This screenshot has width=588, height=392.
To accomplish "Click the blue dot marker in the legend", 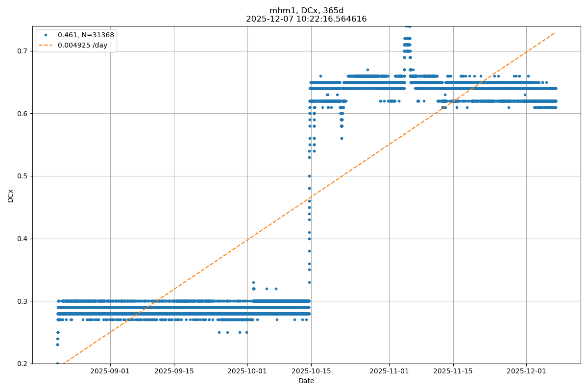I will tap(47, 35).
